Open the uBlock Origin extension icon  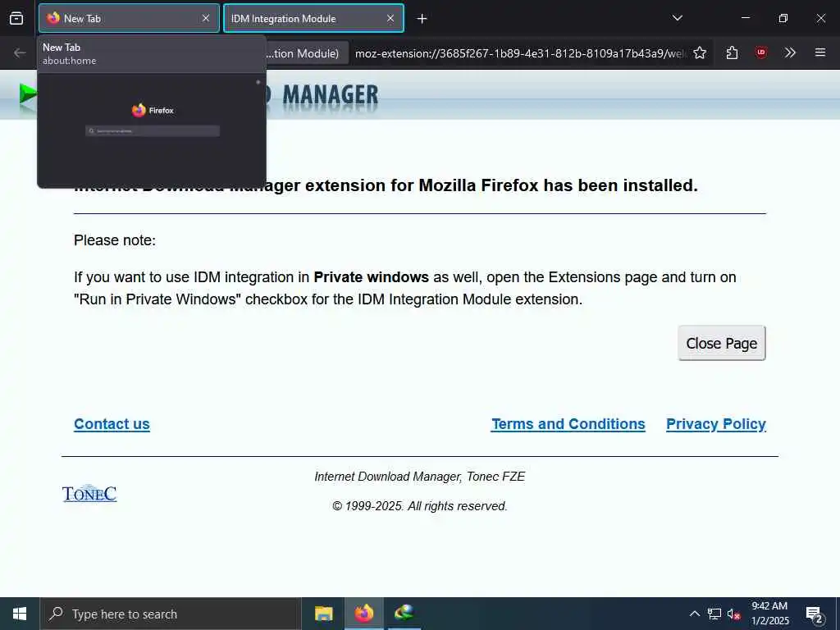(x=761, y=52)
